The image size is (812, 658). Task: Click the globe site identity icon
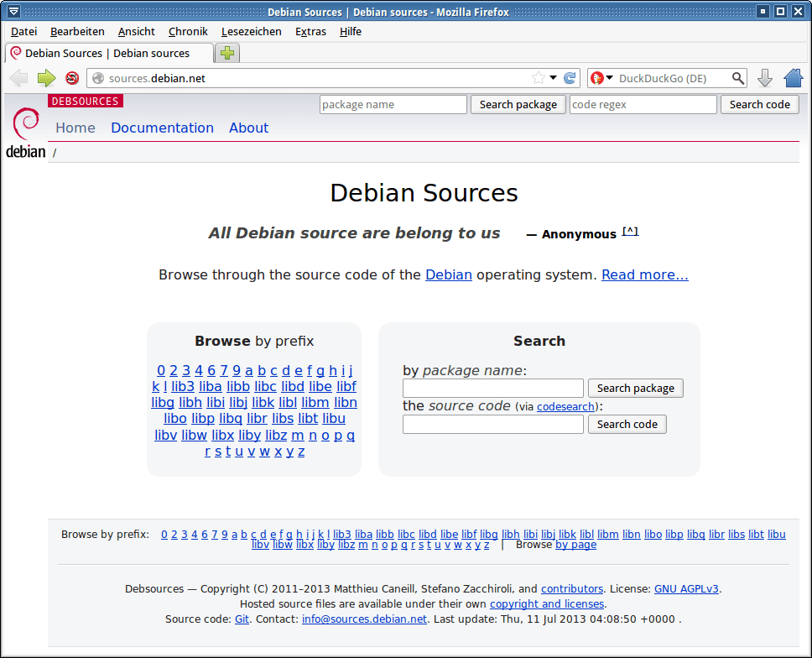[x=98, y=78]
